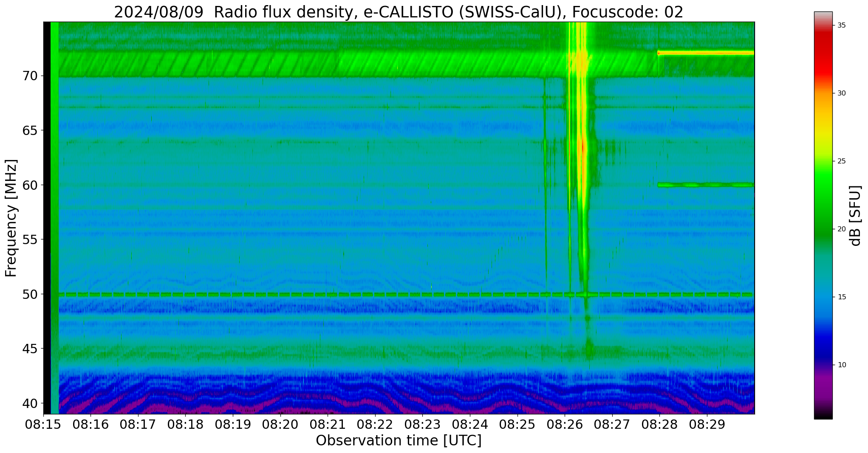Click the colorbar tick label 20
Viewport: 868px width, 453px height.
tap(842, 229)
